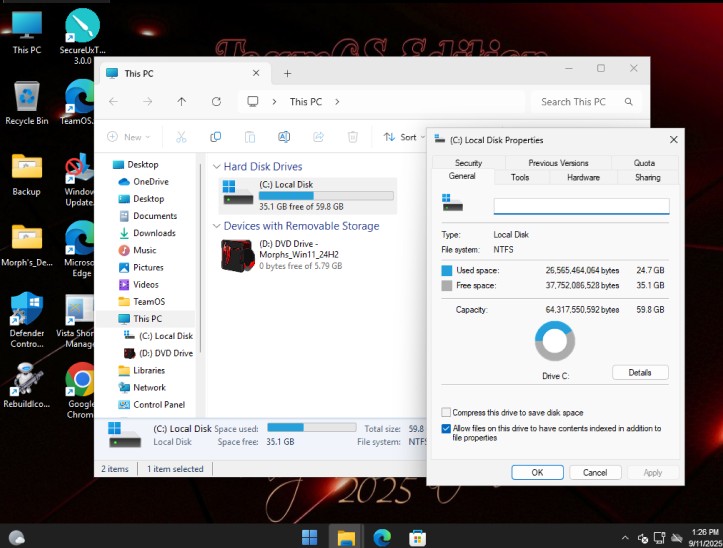Click the Windows Start button

point(309,537)
